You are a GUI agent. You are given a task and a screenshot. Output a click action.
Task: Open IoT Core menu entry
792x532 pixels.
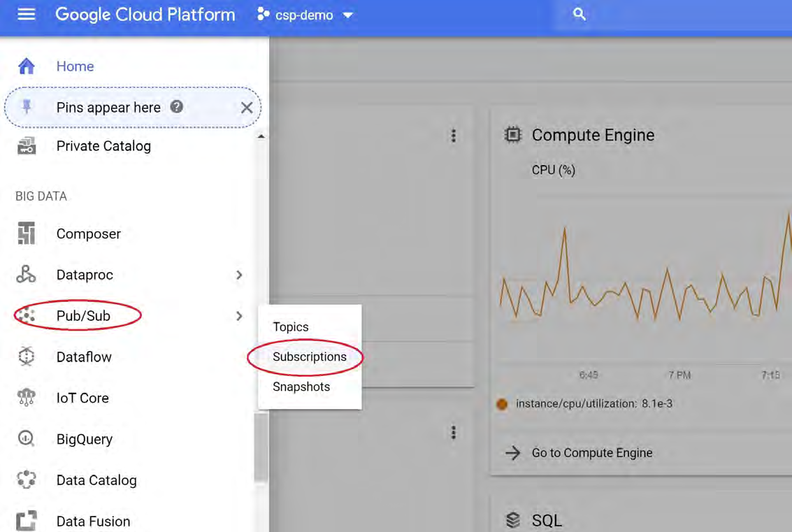click(82, 398)
